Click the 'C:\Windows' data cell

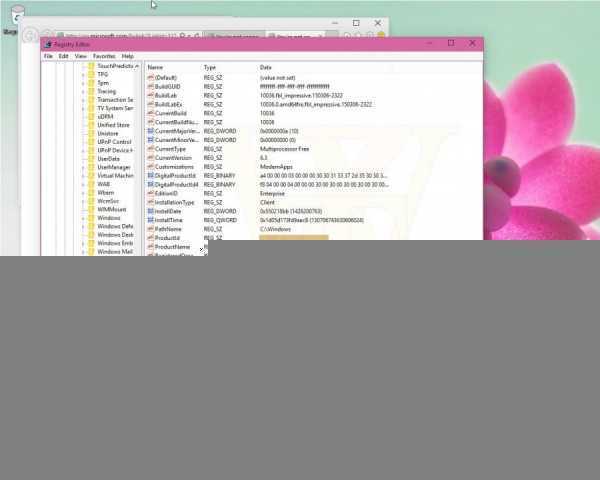tap(275, 229)
